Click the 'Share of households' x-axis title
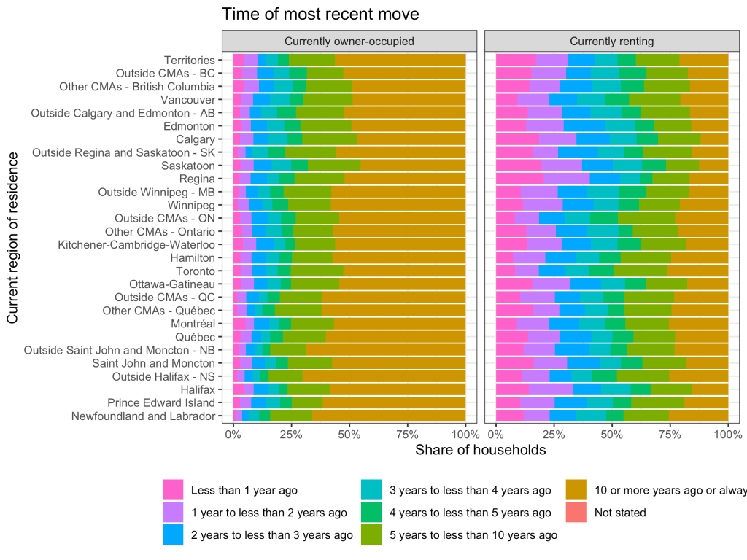 coord(480,451)
